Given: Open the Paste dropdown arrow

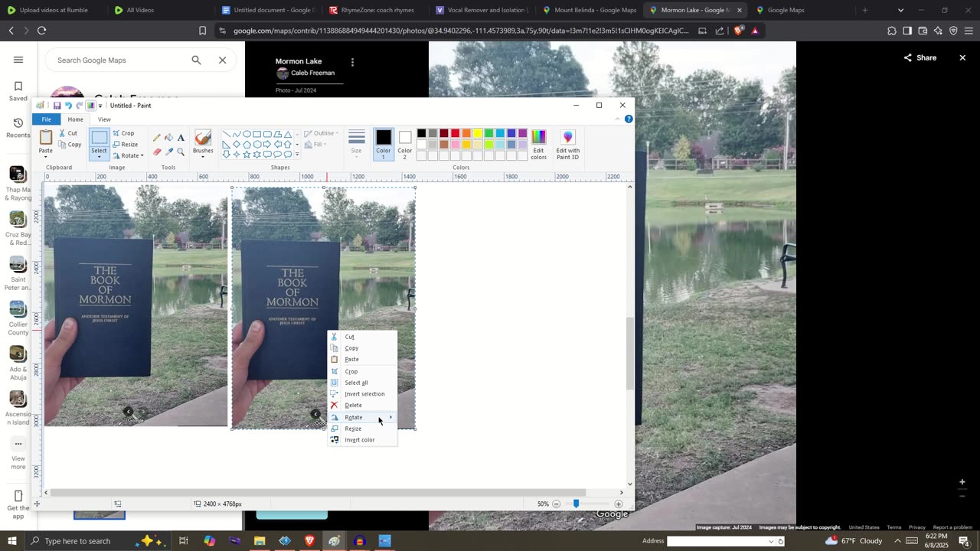Looking at the screenshot, I should coord(46,155).
